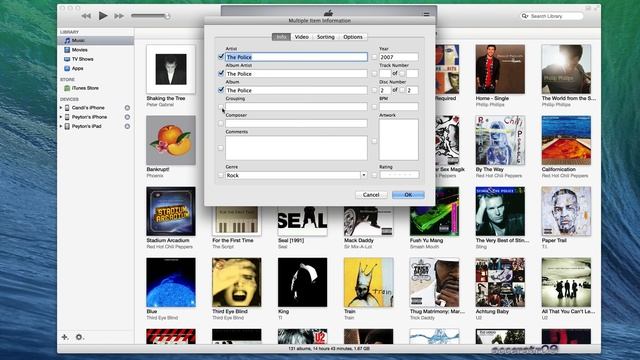Screen dimensions: 640x360
Task: Click the OK button
Action: click(x=408, y=195)
